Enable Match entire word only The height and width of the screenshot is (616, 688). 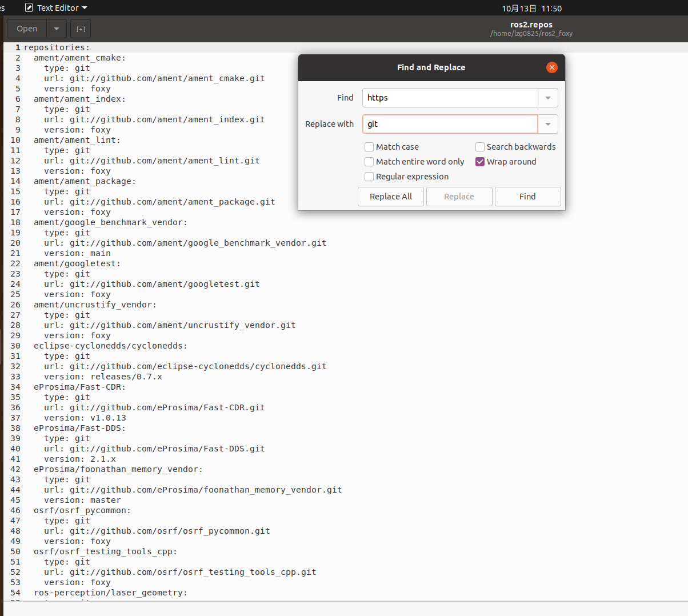coord(369,162)
